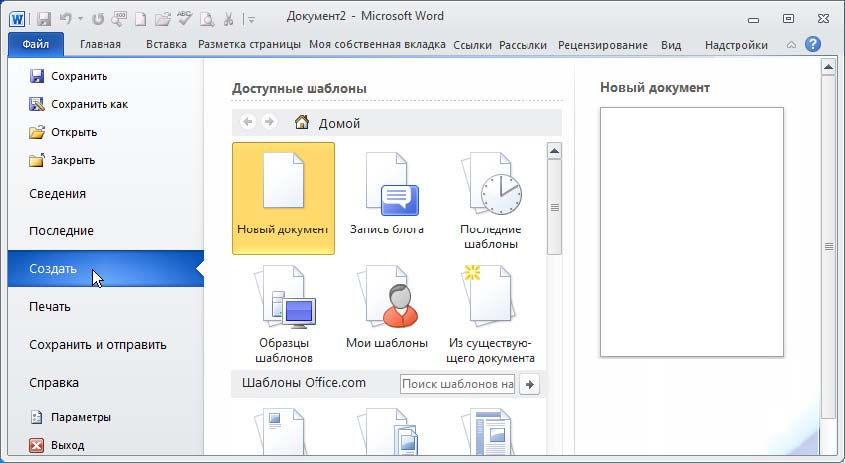Open Параметры (Word options)
Image resolution: width=845 pixels, height=463 pixels.
click(x=70, y=417)
